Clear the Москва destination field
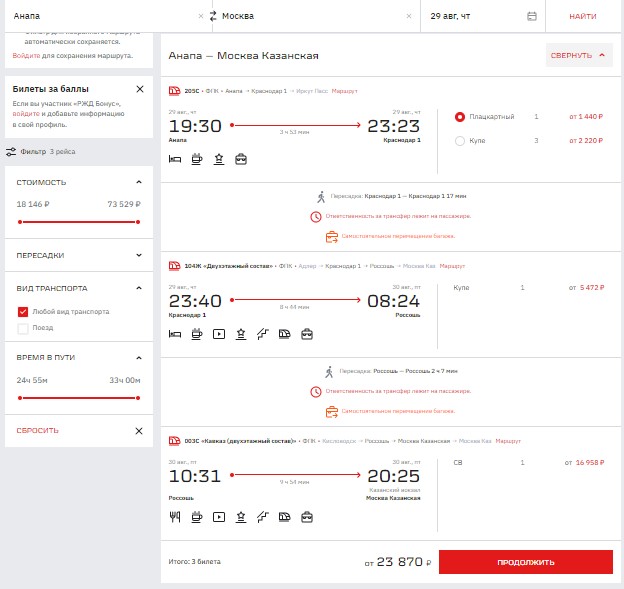Screen dimensions: 624x589 tap(409, 16)
